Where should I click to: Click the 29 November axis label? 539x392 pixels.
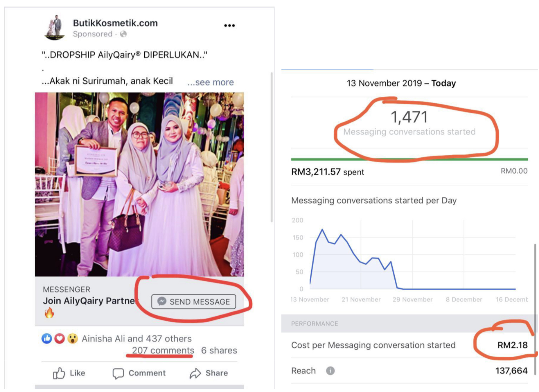click(x=412, y=299)
